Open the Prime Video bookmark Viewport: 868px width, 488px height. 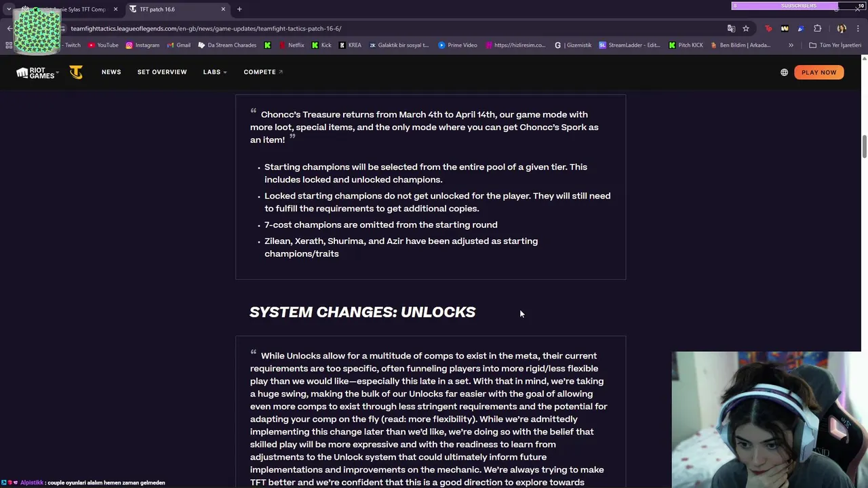(457, 45)
